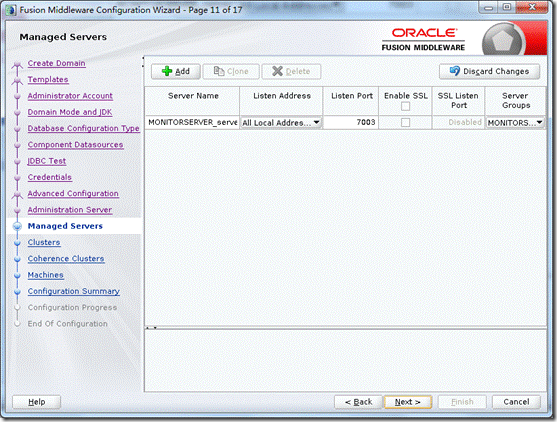The image size is (557, 422).
Task: Enable SSL for the MONITORSERVER row
Action: point(405,123)
